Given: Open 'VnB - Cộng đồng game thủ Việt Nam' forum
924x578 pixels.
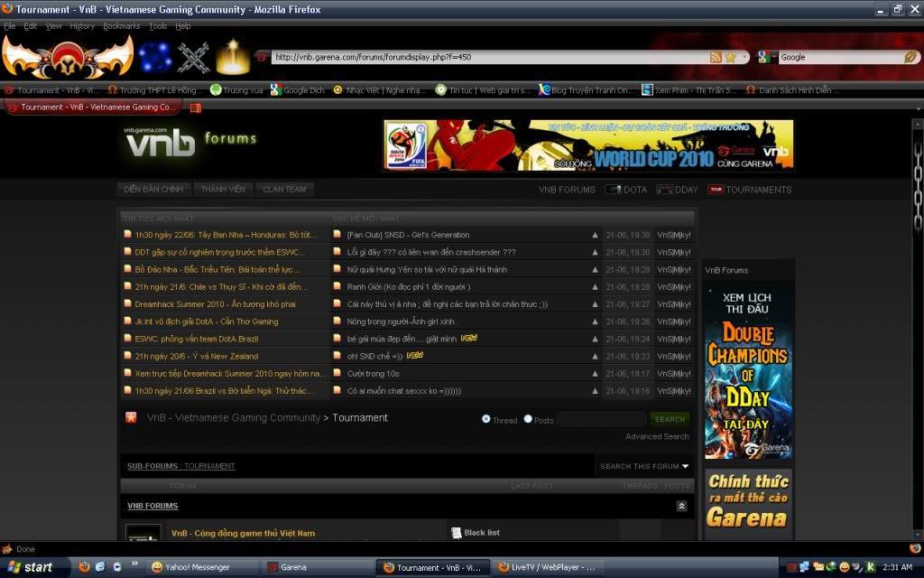Looking at the screenshot, I should pos(243,533).
